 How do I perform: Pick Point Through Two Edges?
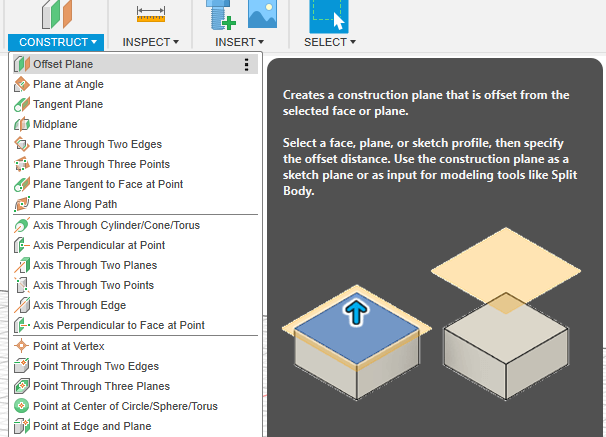point(135,366)
